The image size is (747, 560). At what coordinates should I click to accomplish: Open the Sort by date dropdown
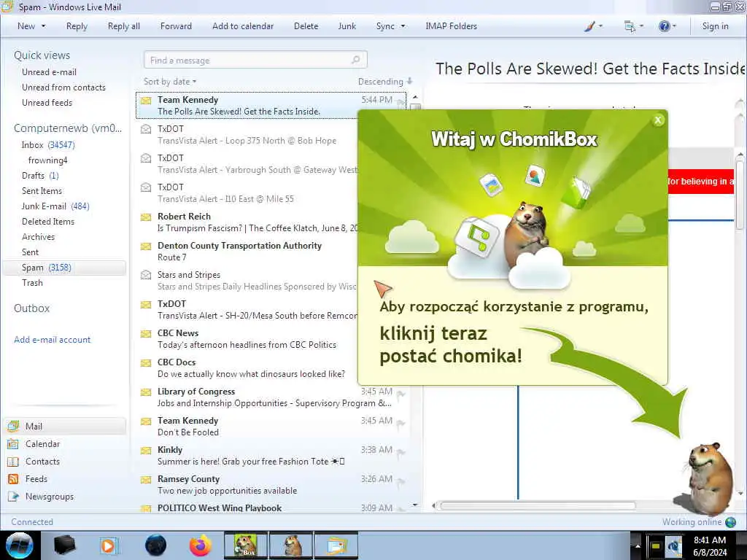[x=170, y=82]
